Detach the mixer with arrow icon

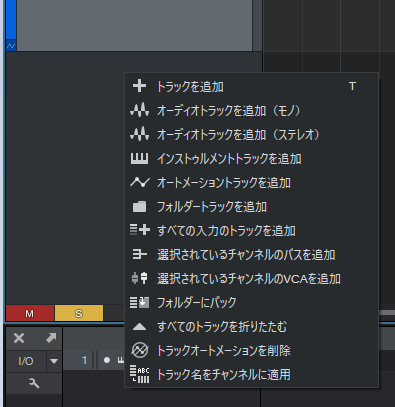coord(51,338)
